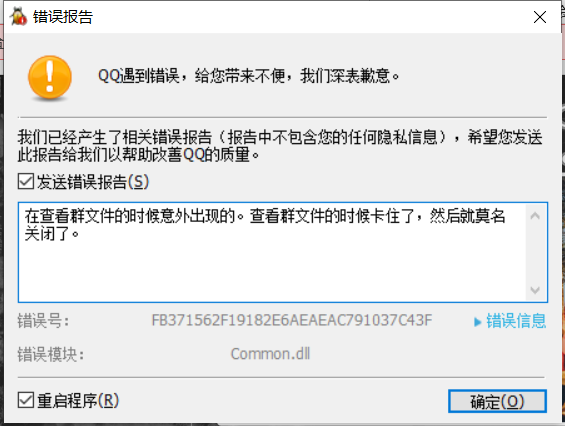Image resolution: width=565 pixels, height=426 pixels.
Task: Uncheck the 重启程序(R) checkbox
Action: 26,400
